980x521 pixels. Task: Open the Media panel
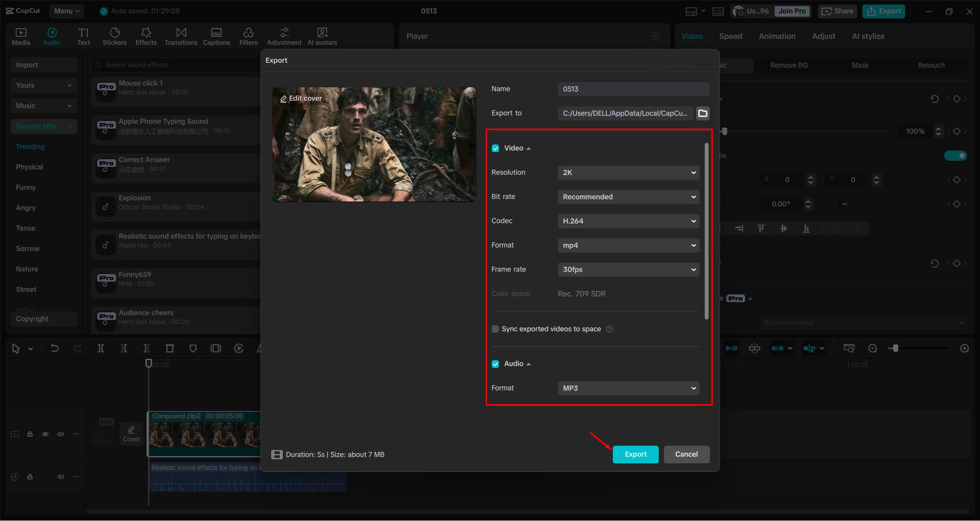(x=20, y=36)
